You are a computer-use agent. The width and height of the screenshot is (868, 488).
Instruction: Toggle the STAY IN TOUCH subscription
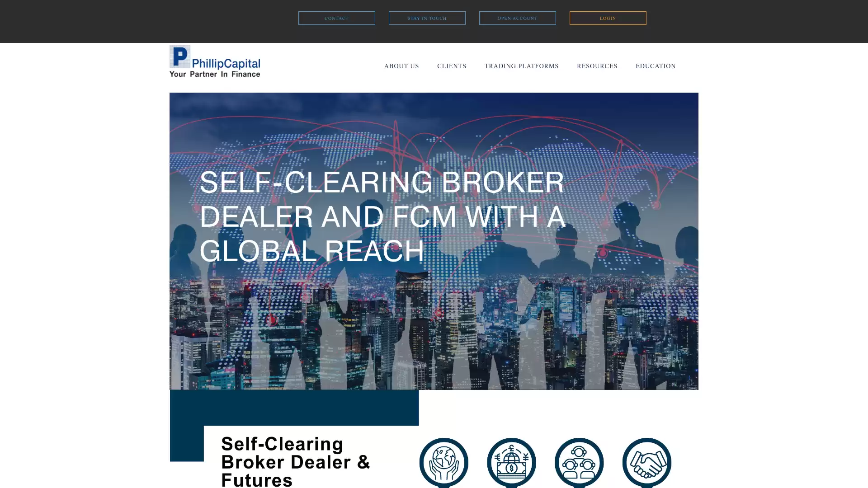pos(427,18)
